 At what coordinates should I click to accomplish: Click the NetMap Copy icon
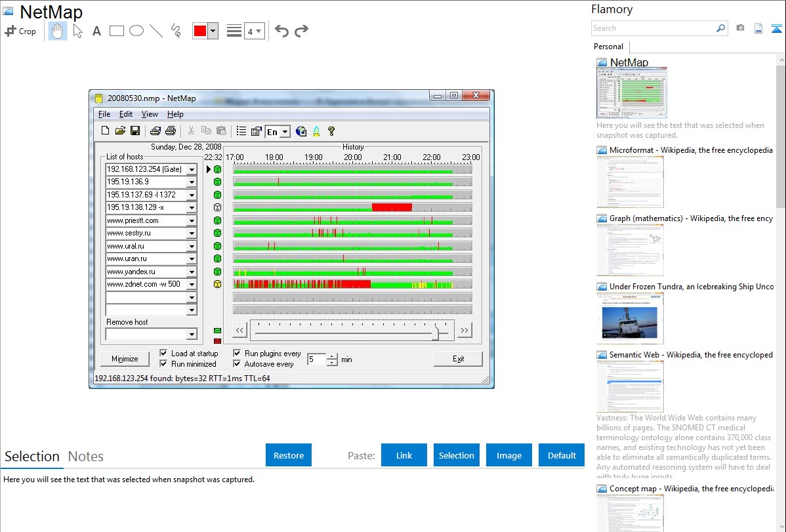(206, 131)
